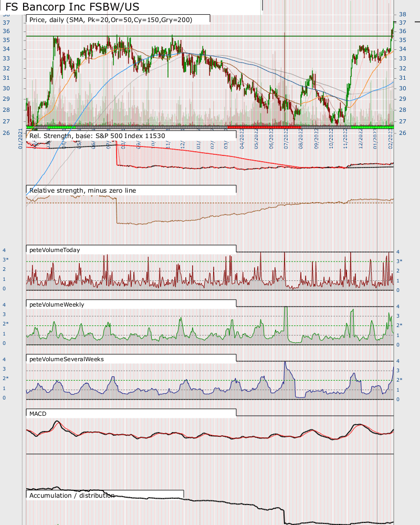Click price value 37 on the right axis
This screenshot has height=525, width=420.
click(x=402, y=23)
